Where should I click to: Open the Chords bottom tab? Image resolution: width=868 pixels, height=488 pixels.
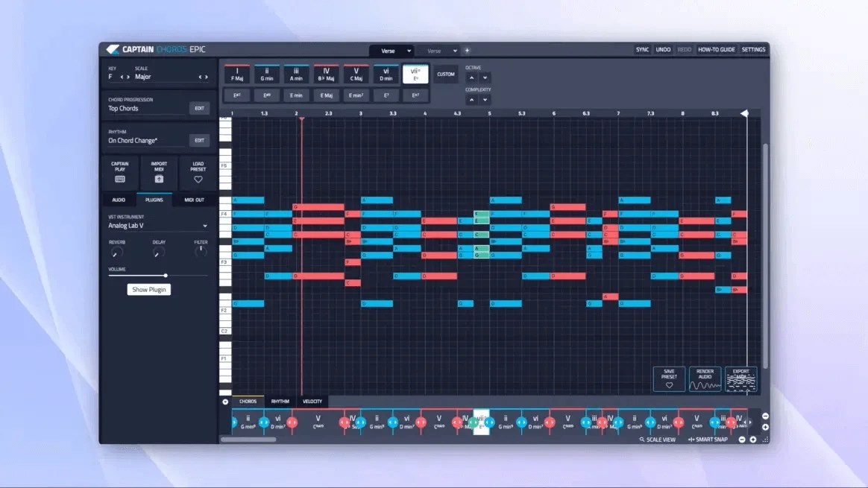(248, 402)
